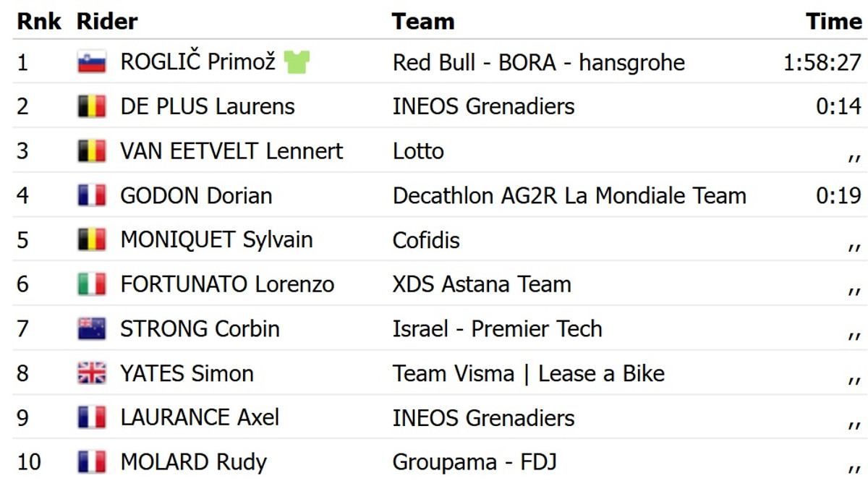Open MONIQUET Sylvain rider link
Image resolution: width=868 pixels, height=481 pixels.
(x=216, y=240)
